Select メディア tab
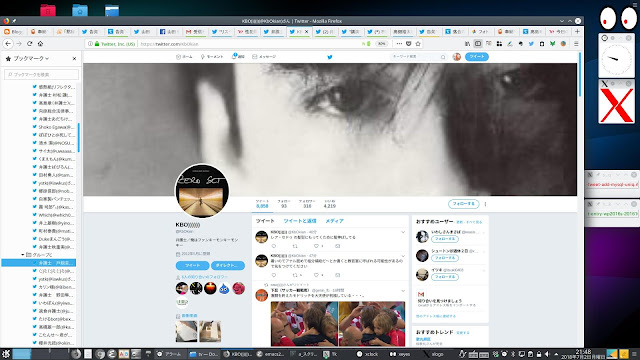640x360 pixels. pos(334,221)
